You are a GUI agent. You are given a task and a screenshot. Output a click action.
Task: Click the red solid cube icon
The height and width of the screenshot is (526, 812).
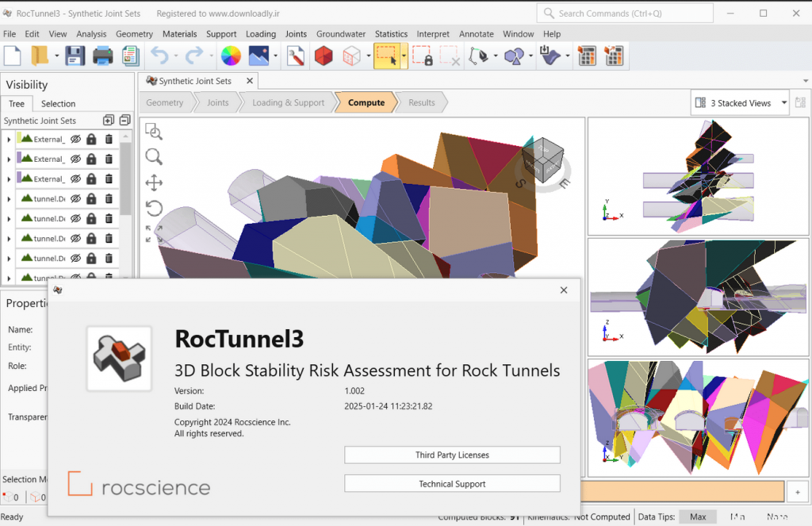[324, 56]
